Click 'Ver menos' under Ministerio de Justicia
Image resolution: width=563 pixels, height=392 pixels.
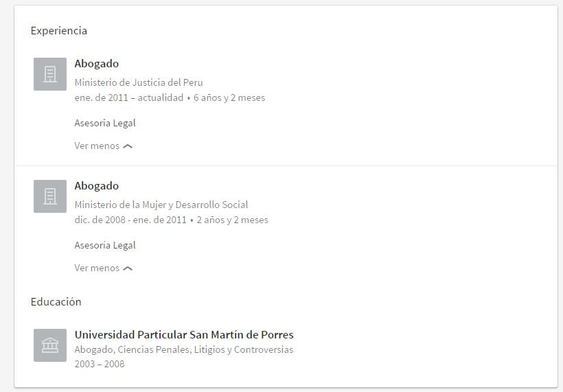[97, 146]
